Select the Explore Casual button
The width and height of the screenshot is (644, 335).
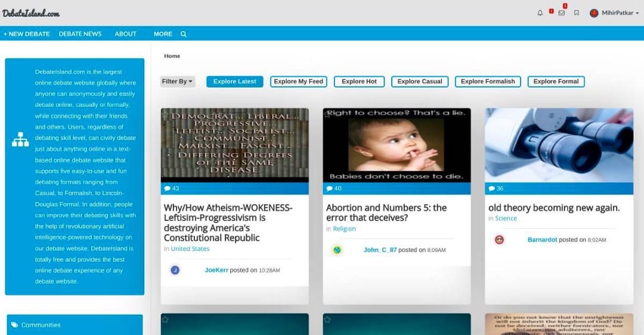pos(420,82)
